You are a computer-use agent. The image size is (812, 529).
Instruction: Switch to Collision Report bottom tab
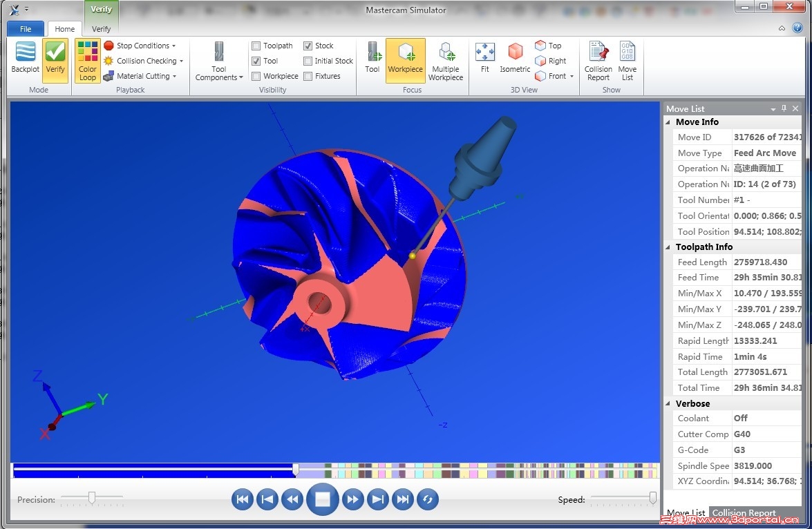pyautogui.click(x=744, y=513)
